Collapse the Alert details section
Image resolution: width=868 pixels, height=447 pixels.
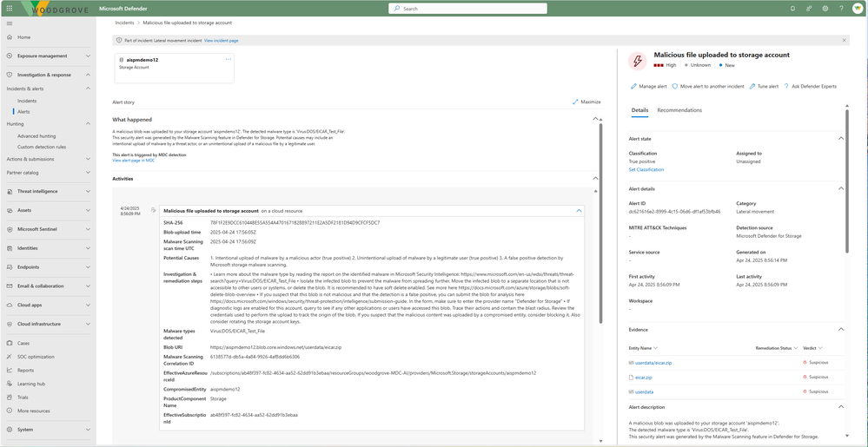[x=841, y=188]
